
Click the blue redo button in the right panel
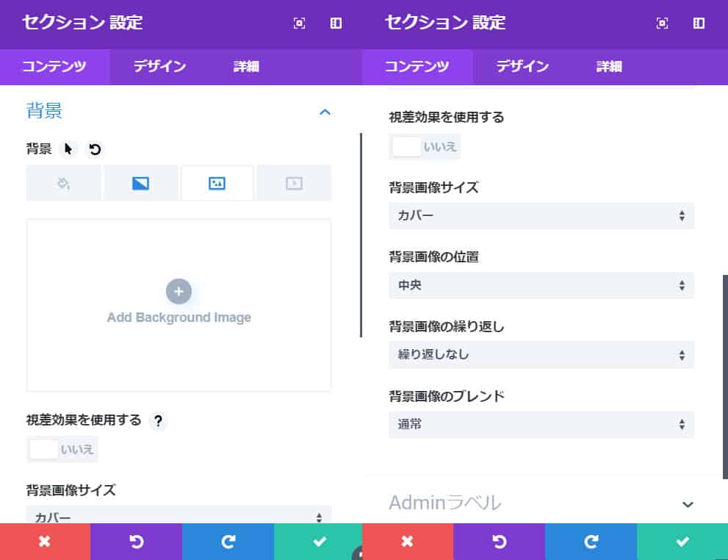(591, 542)
